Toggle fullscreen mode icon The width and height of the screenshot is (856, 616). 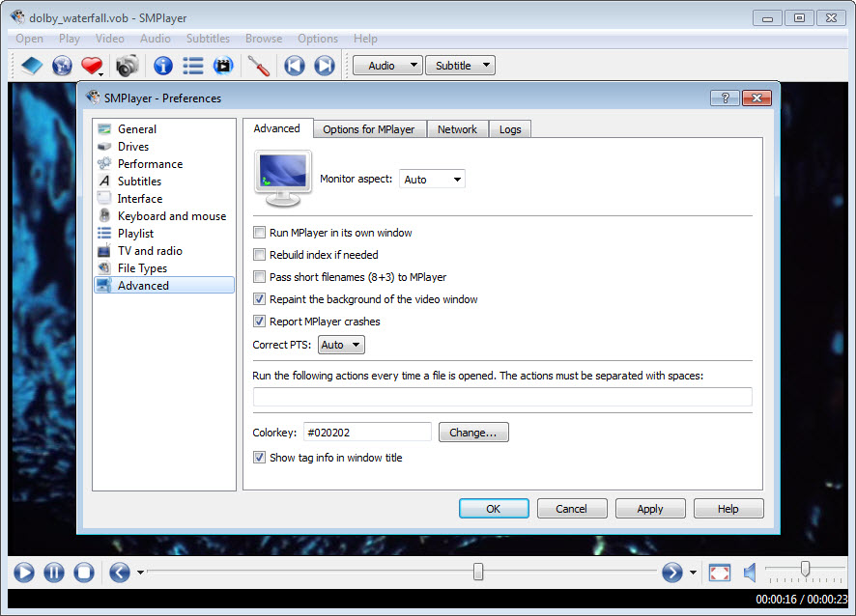click(720, 573)
